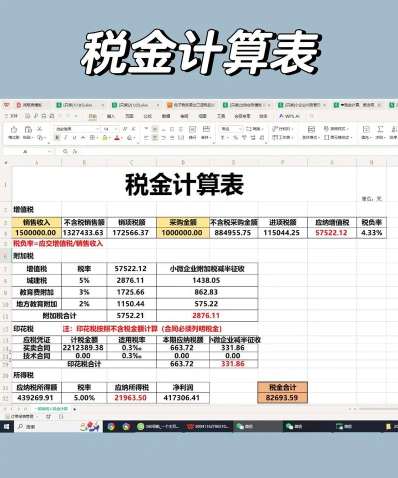Select the Insert ribbon tab
398x478 pixels.
tap(111, 116)
